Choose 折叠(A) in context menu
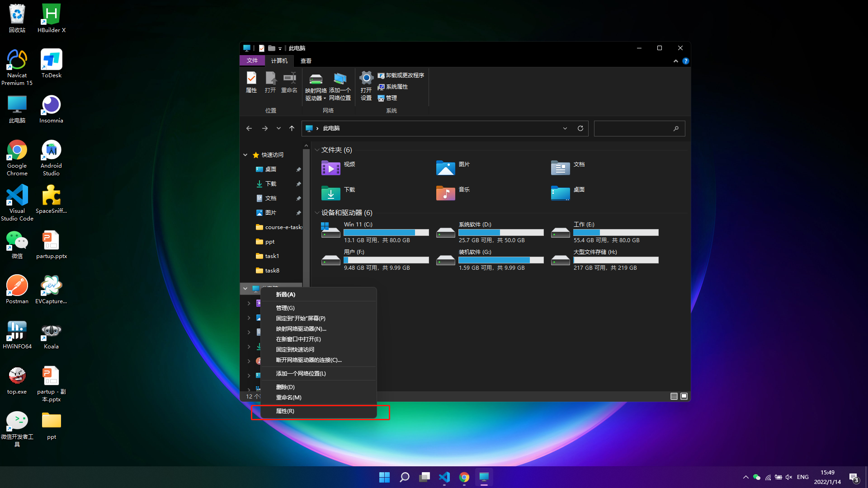Image resolution: width=868 pixels, height=488 pixels. (x=319, y=295)
